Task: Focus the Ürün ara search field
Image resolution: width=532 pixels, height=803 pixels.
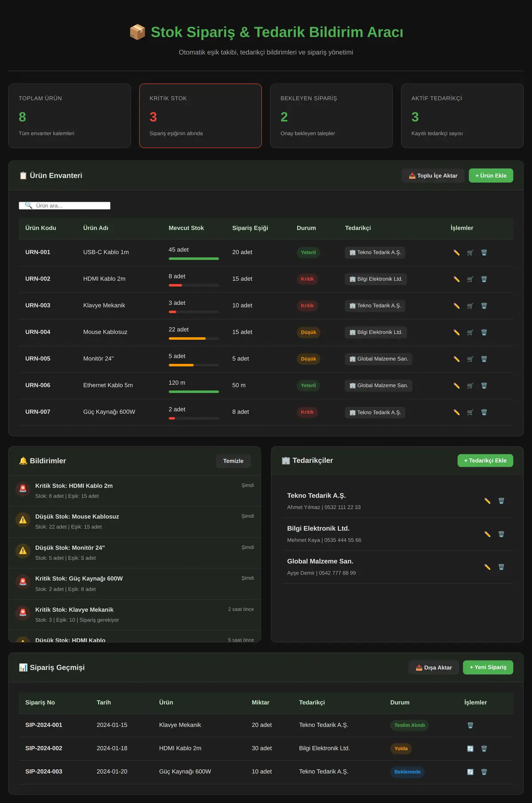Action: 65,205
